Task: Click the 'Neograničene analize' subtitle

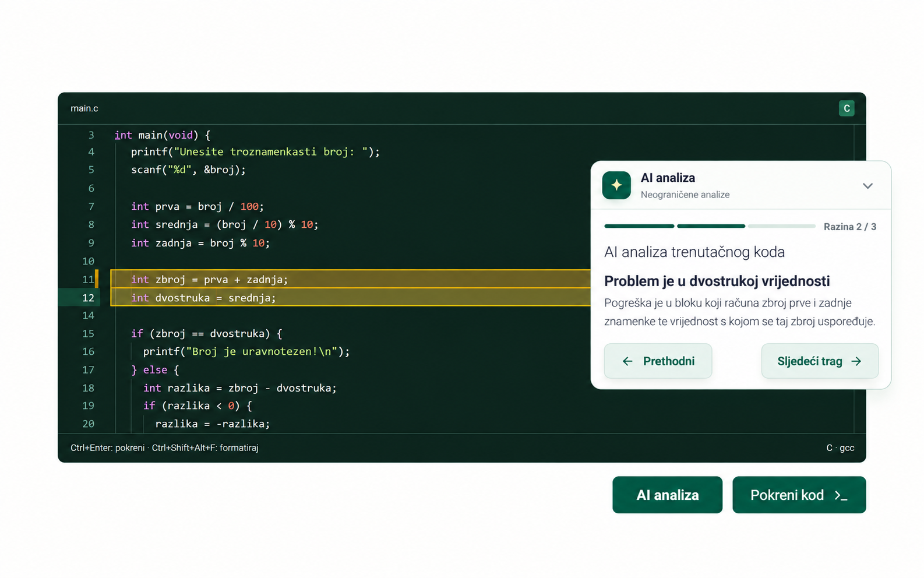Action: [x=685, y=195]
